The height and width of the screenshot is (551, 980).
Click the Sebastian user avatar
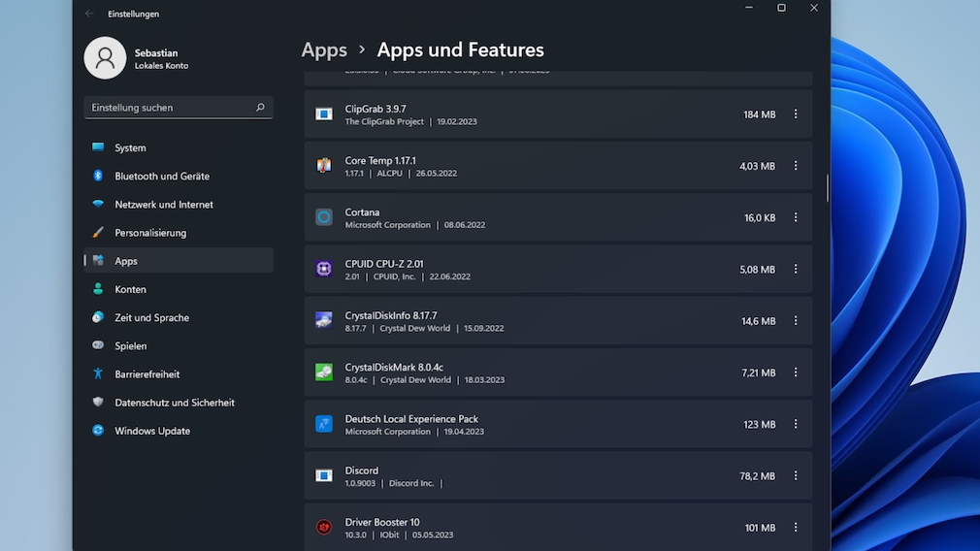[x=105, y=58]
